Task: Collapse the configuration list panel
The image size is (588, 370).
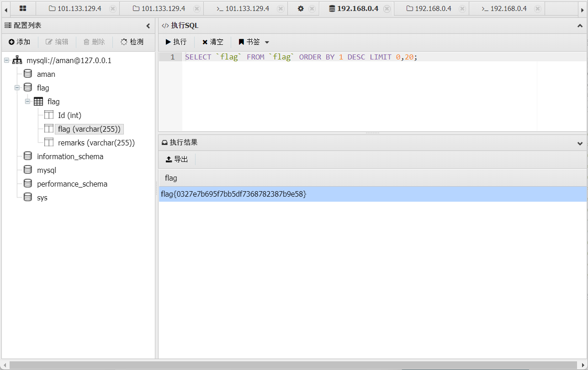Action: [x=148, y=26]
